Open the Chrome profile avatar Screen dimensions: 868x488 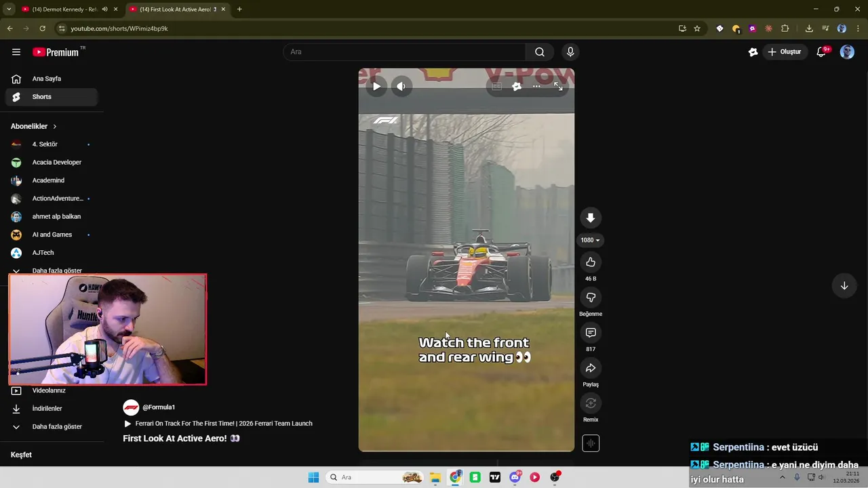coord(842,28)
